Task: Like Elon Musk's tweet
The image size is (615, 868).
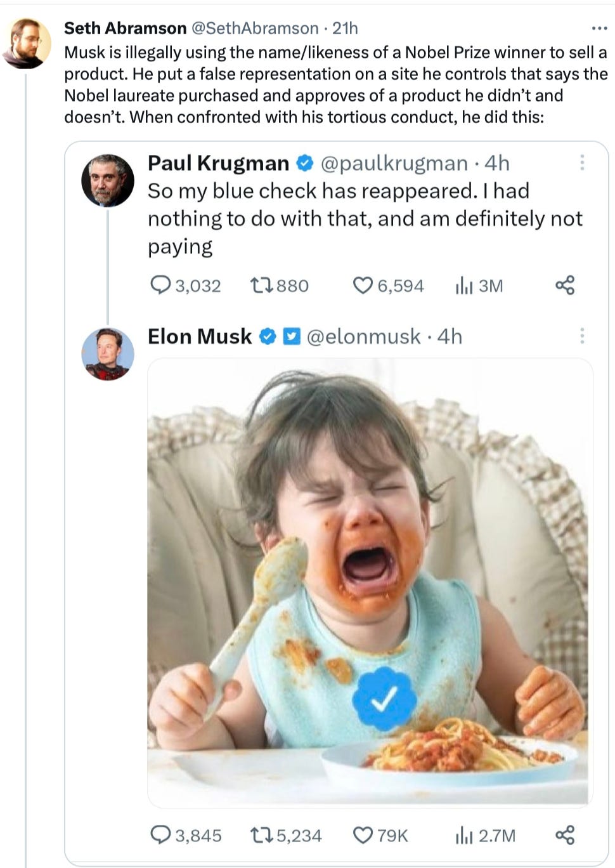Action: [363, 835]
